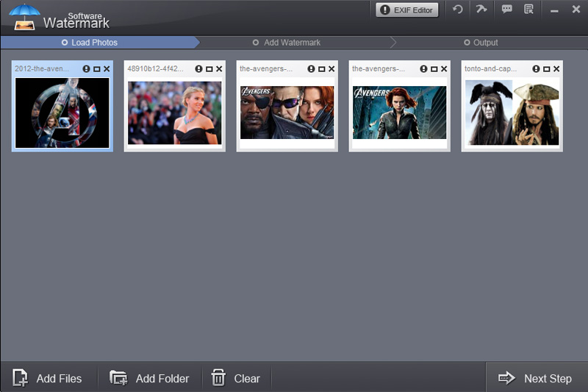Enlarge the tonto-and-cap photo via square icon

coord(546,69)
